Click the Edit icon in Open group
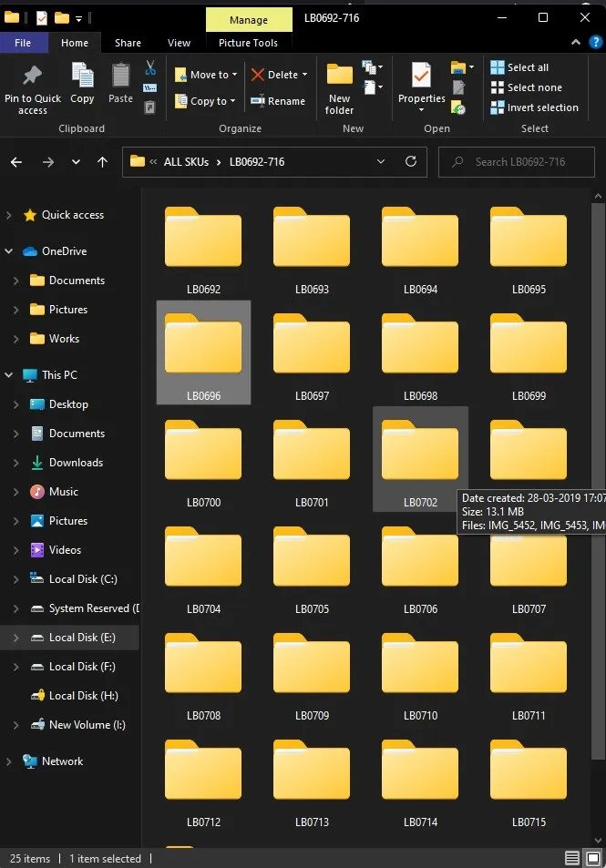 click(458, 87)
